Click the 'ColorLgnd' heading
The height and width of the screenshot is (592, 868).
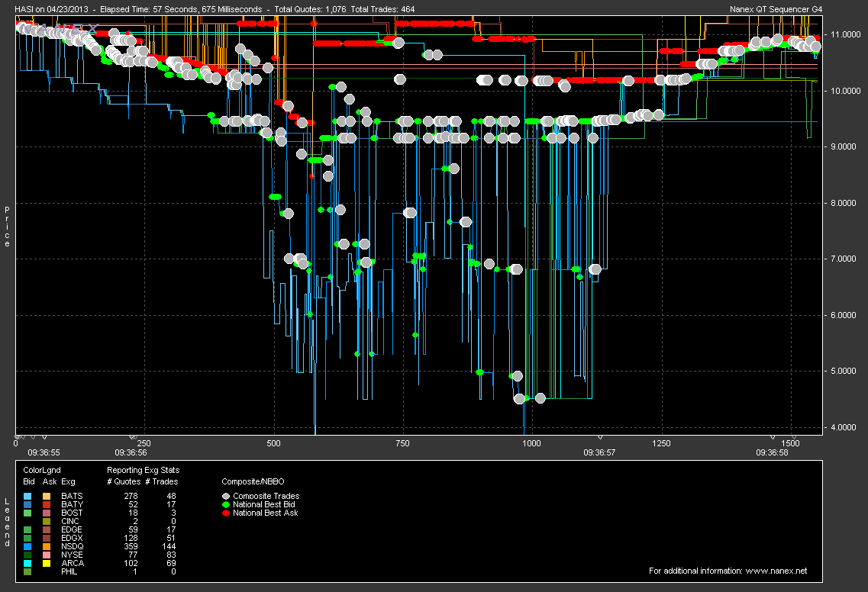(42, 470)
